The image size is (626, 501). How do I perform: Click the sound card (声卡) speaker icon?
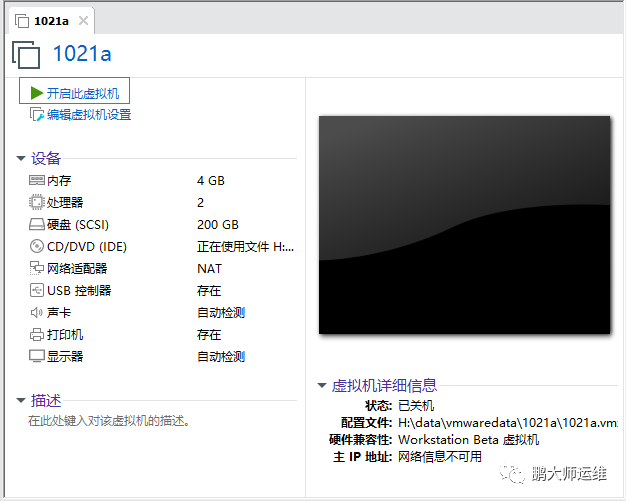37,312
